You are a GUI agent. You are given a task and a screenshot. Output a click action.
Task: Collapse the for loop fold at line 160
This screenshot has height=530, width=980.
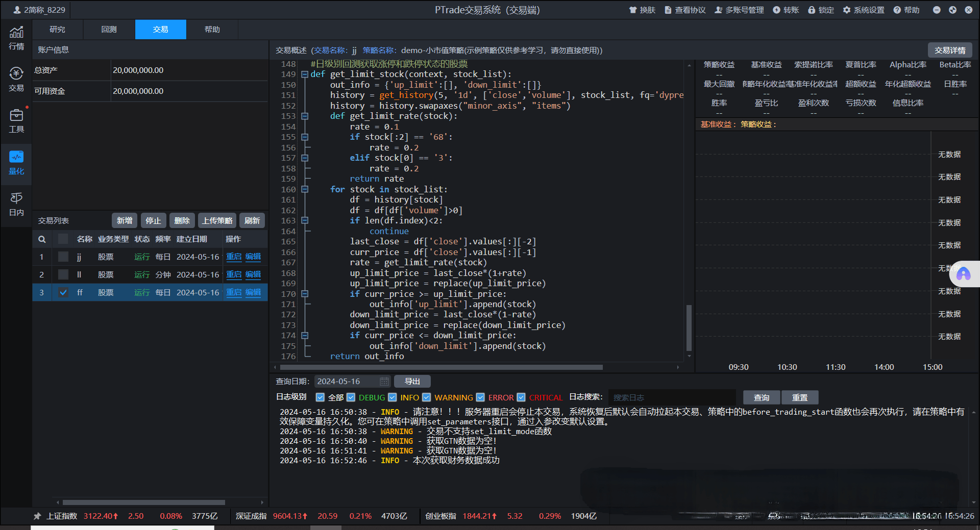point(305,189)
